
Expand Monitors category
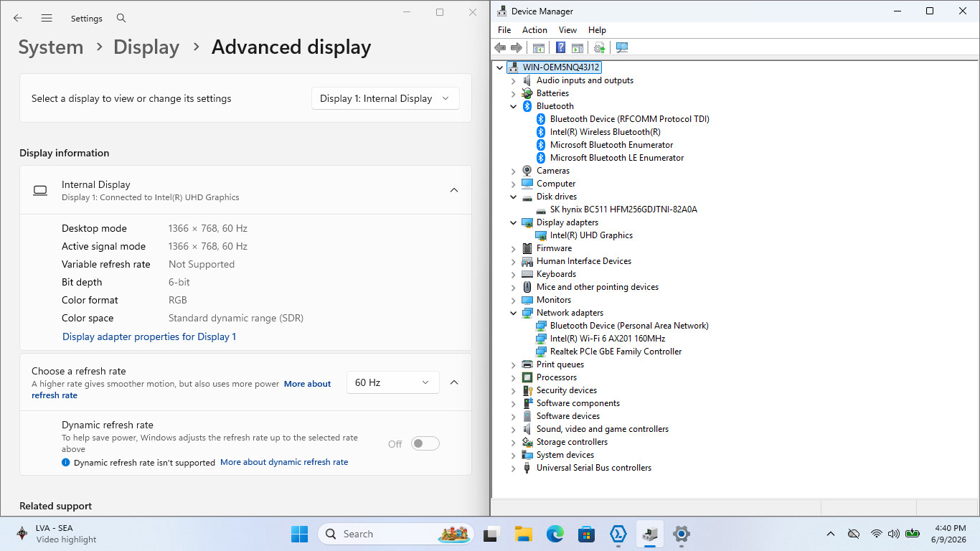pos(514,300)
